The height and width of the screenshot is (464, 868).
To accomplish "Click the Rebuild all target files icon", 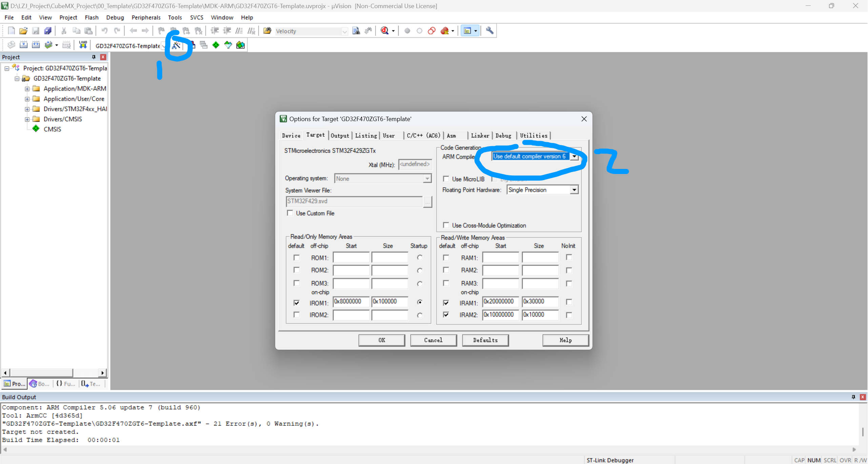I will click(x=36, y=45).
